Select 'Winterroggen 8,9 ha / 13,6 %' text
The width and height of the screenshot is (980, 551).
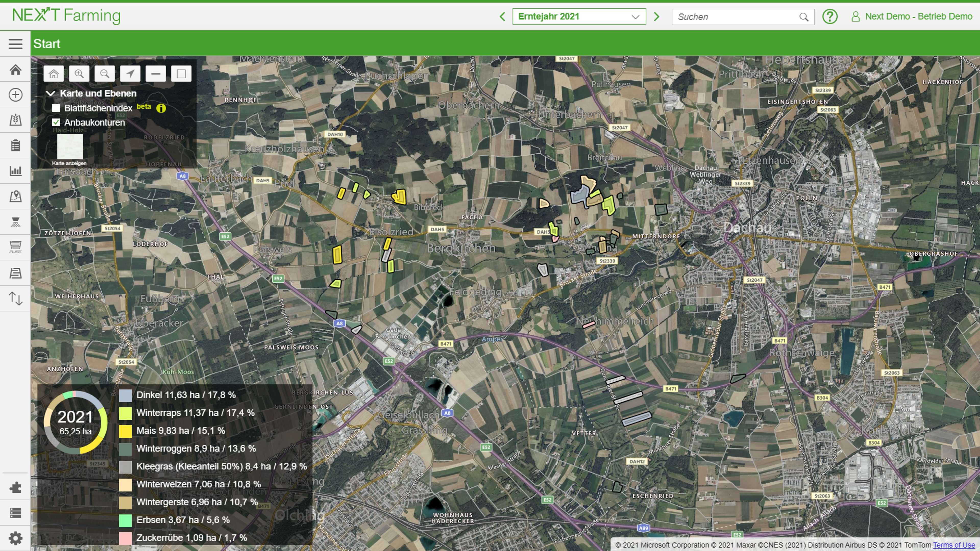click(x=196, y=448)
